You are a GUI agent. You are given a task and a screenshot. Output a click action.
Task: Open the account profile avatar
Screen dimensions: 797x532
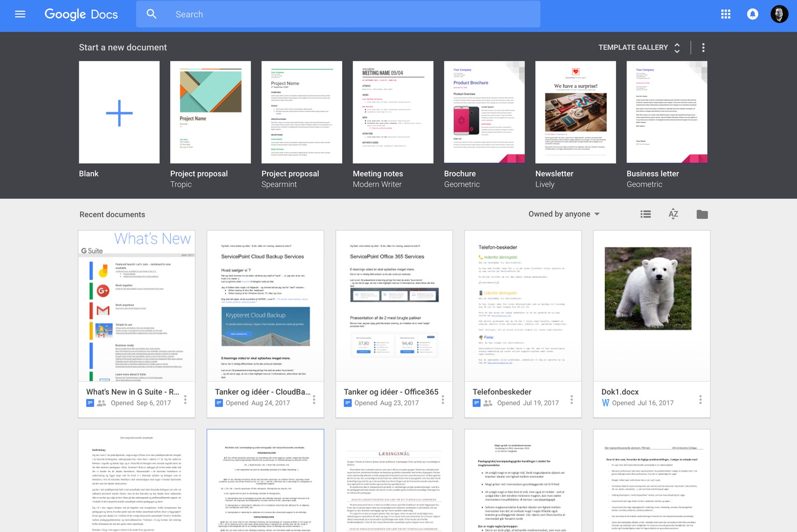[x=779, y=14]
